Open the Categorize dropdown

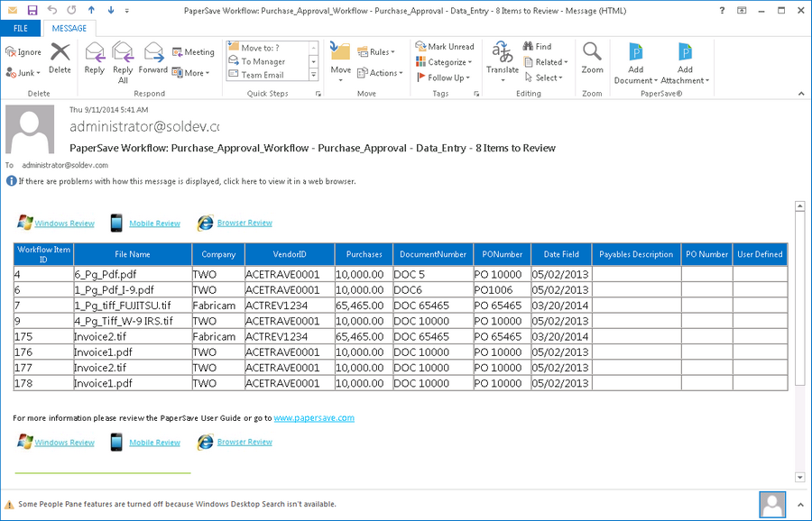coord(444,61)
